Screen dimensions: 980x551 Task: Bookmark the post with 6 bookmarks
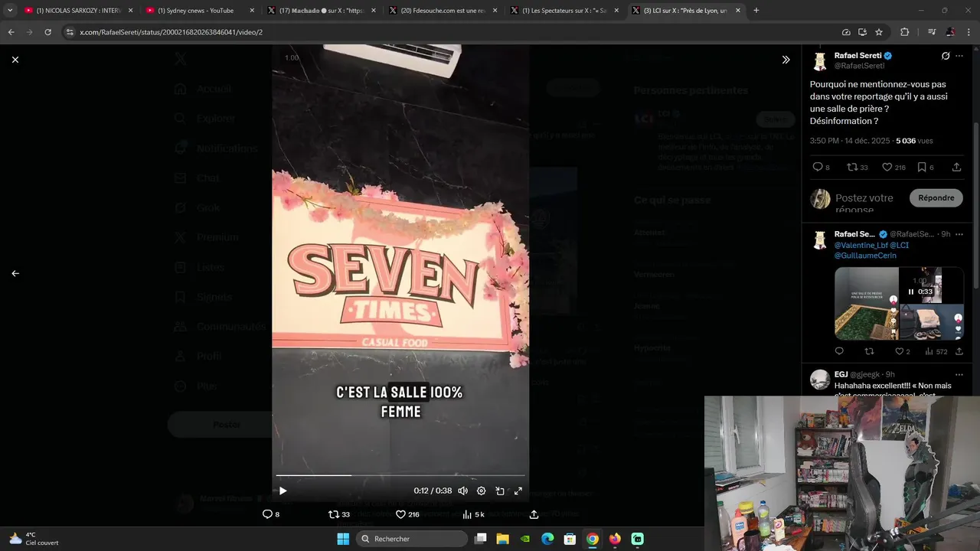(925, 167)
